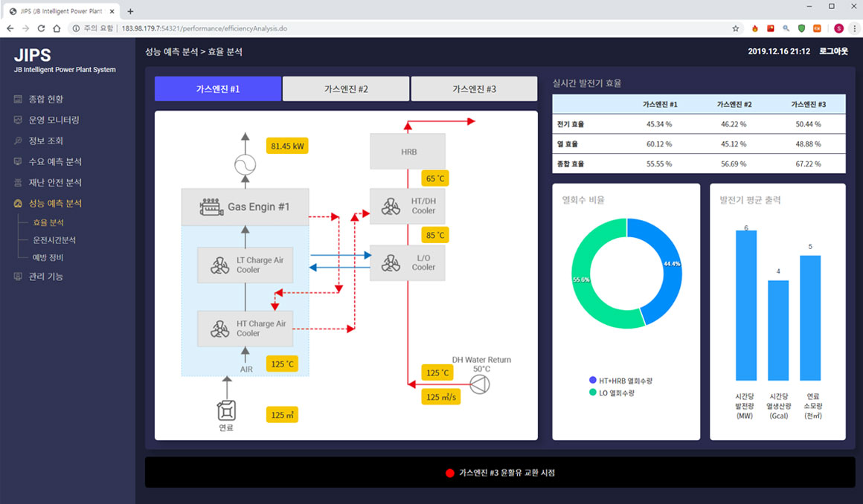Click the site info warning icon
Viewport: 863px width, 504px height.
click(x=76, y=28)
